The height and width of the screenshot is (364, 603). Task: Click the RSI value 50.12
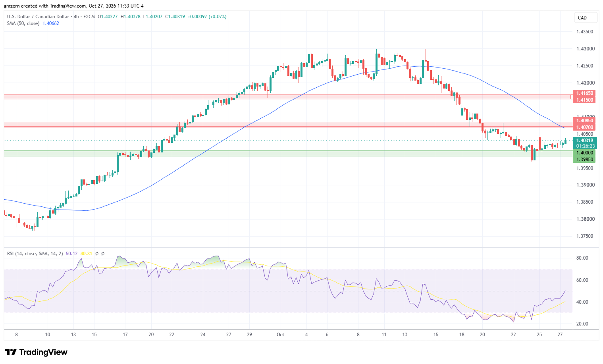click(x=72, y=253)
